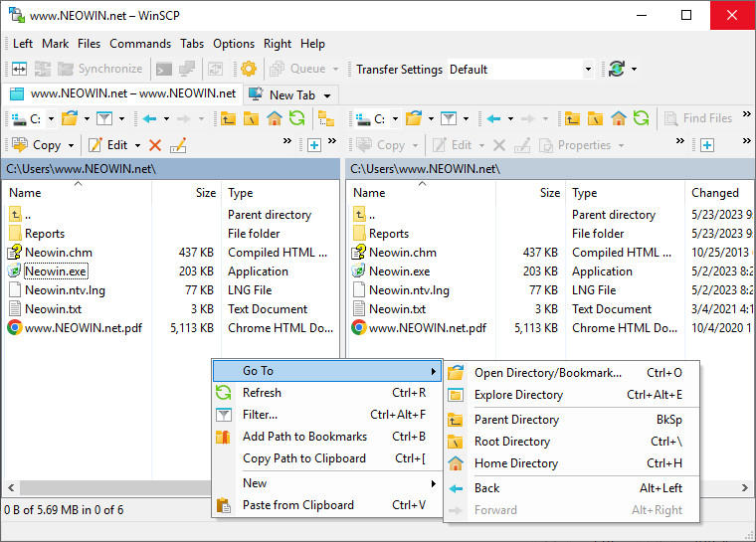756x542 pixels.
Task: Click the left panel Rename pencil icon
Action: pos(178,145)
